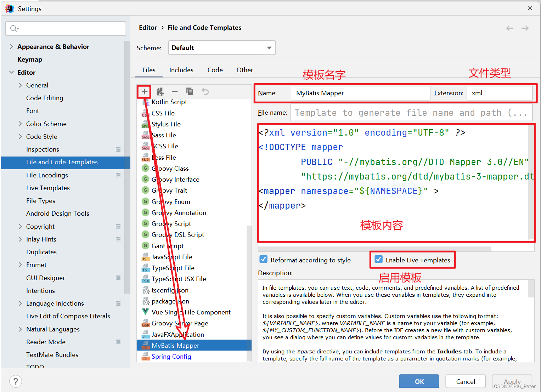Switch to the Includes tab

coord(181,70)
